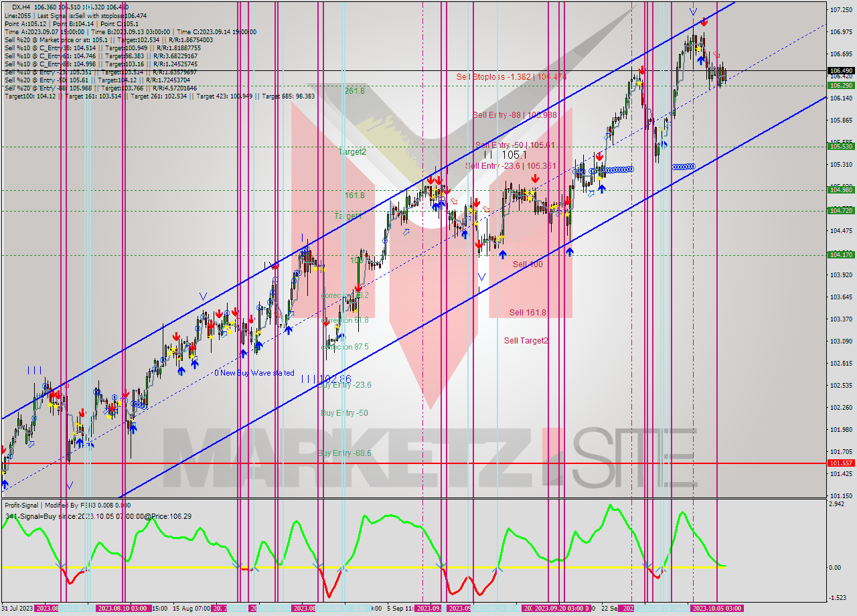Click the Sell %10 @ C_Entry38 line
The width and height of the screenshot is (857, 616).
coord(102,48)
